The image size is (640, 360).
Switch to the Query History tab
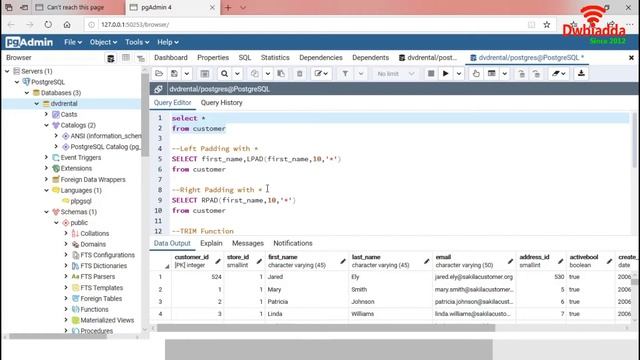[x=221, y=102]
